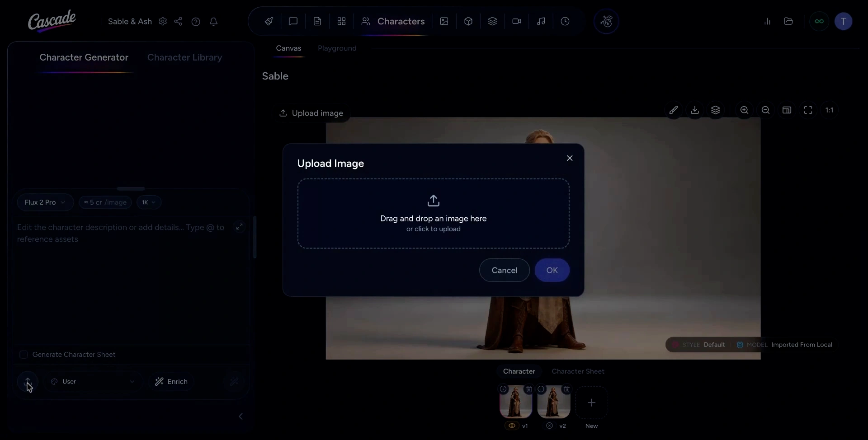Image resolution: width=868 pixels, height=440 pixels.
Task: Show info for the v1 thumbnail
Action: tap(503, 389)
